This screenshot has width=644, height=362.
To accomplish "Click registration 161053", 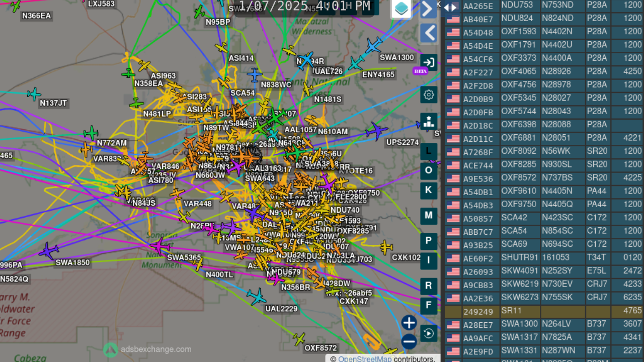I will [x=555, y=257].
